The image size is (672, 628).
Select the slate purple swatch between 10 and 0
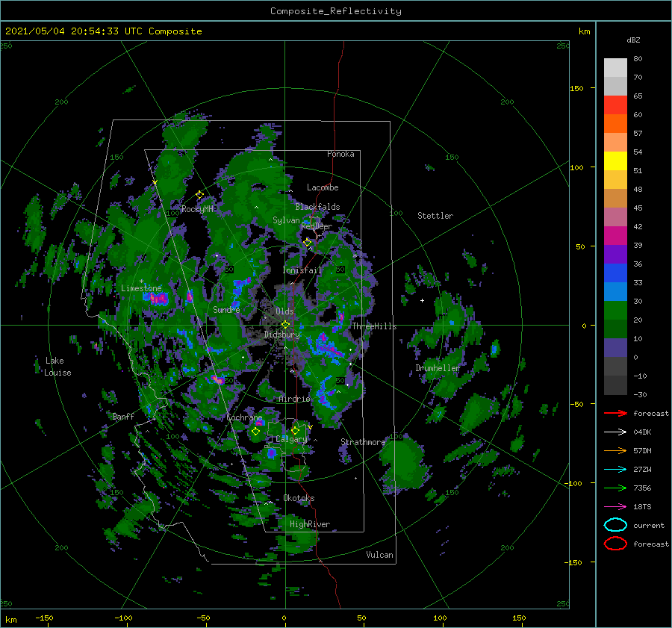coord(615,348)
